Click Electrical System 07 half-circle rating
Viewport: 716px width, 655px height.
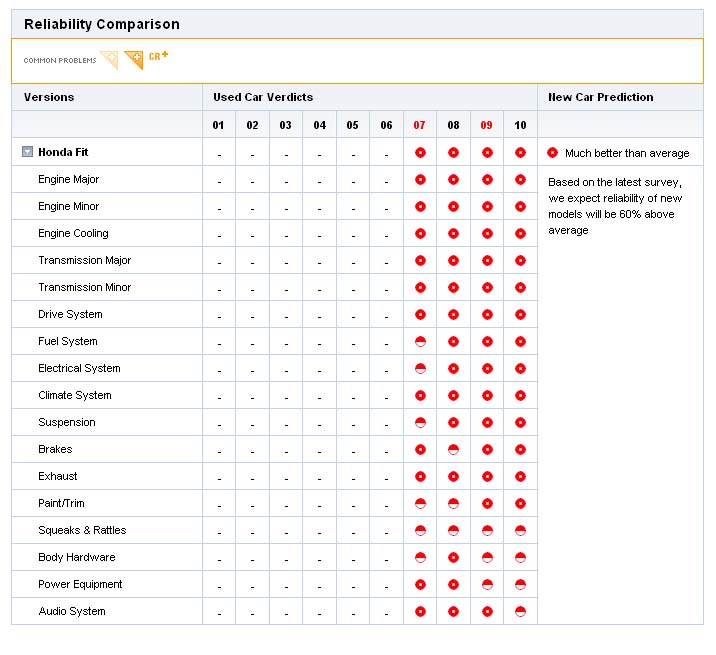420,368
